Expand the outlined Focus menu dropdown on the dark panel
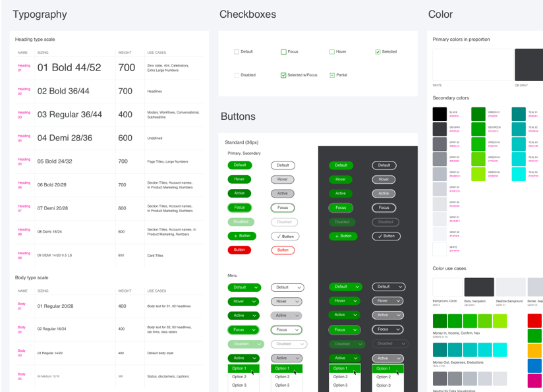Image resolution: width=543 pixels, height=392 pixels. [388, 329]
